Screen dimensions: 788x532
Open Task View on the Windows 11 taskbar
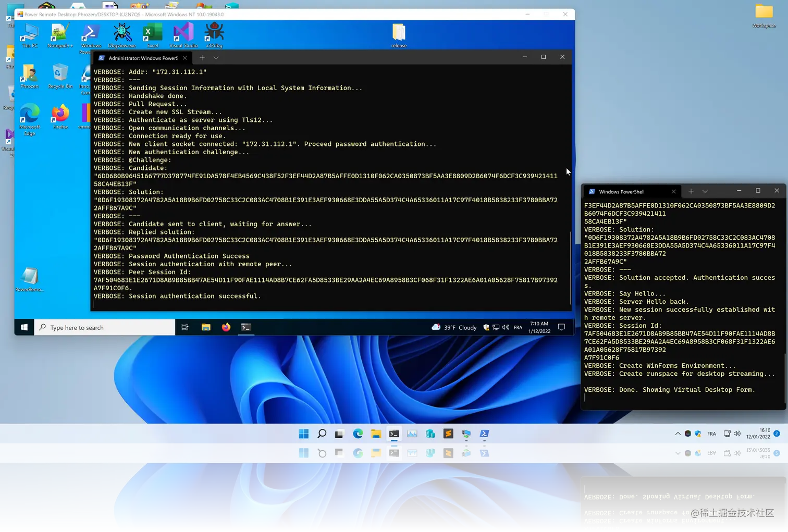click(x=339, y=434)
